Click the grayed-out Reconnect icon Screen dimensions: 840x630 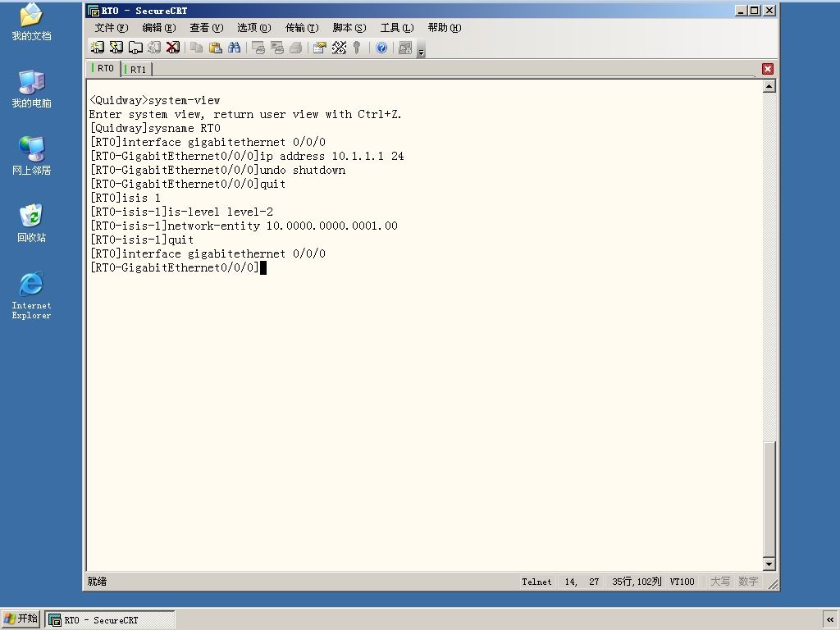(x=154, y=48)
